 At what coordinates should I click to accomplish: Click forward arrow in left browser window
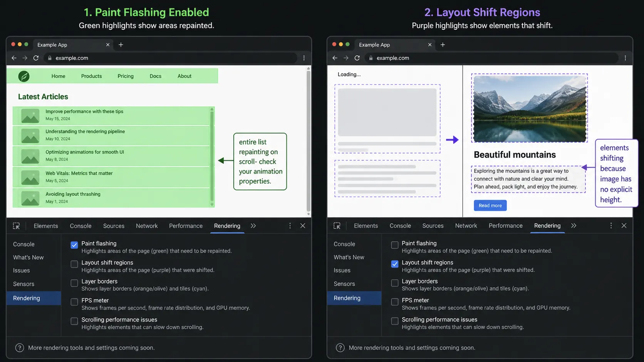click(25, 58)
